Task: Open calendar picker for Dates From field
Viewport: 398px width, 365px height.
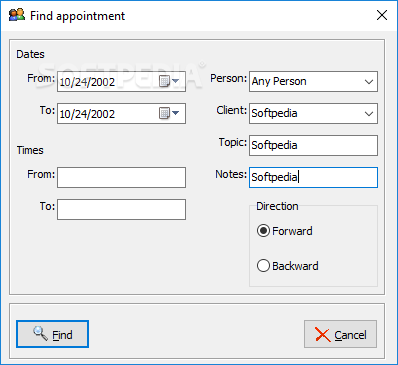Action: click(x=169, y=81)
